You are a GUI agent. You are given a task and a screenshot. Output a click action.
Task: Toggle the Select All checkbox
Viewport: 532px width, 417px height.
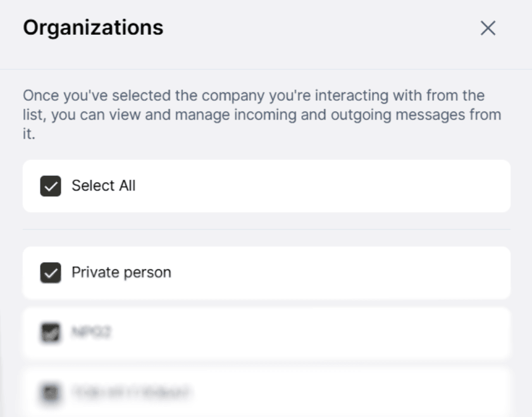(51, 186)
